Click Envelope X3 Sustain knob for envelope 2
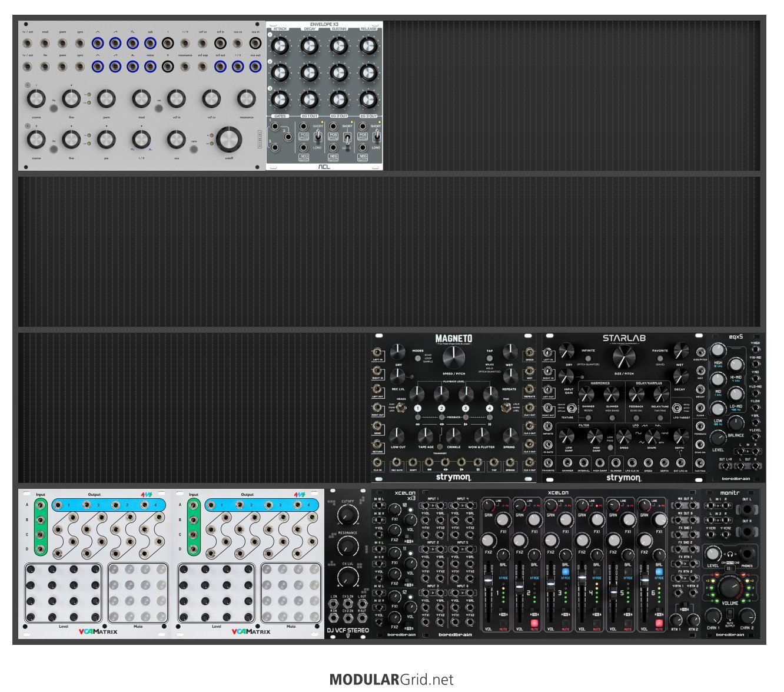The height and width of the screenshot is (692, 784). [339, 72]
